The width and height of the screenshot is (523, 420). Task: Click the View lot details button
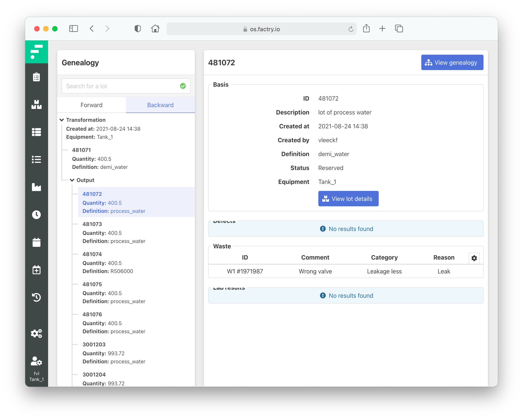[348, 199]
